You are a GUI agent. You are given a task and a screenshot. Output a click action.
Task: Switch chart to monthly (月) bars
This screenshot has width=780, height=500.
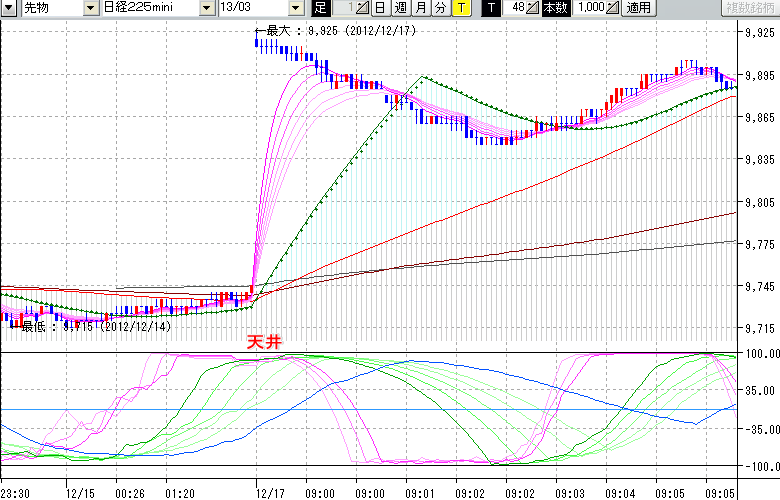coord(420,8)
